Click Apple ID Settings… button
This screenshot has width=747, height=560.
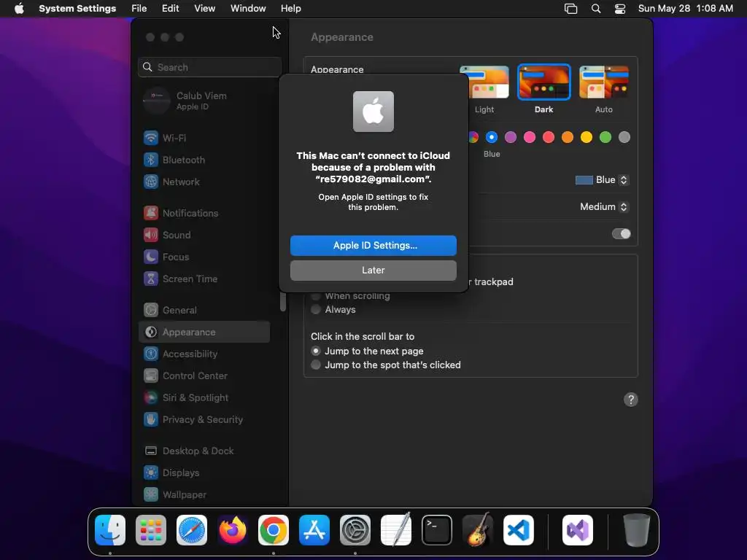373,246
